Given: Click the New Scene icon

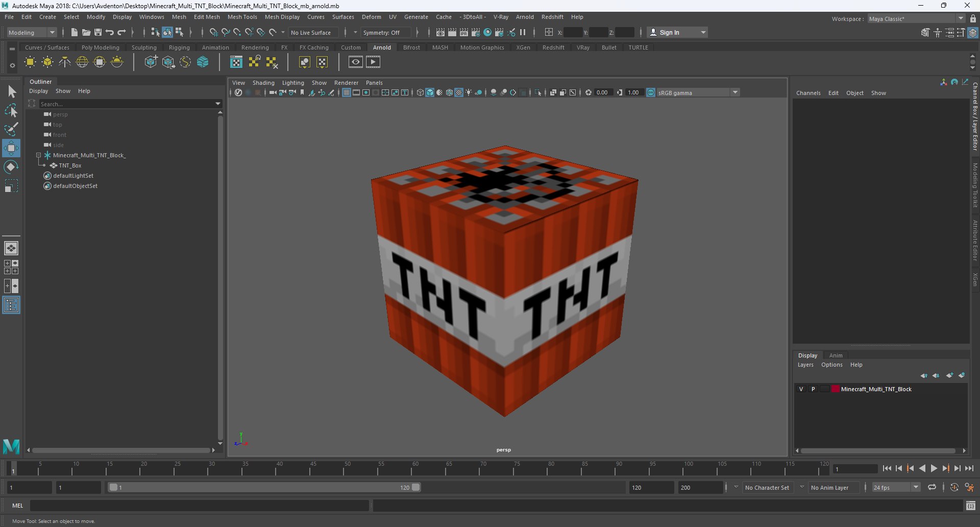Looking at the screenshot, I should tap(75, 32).
